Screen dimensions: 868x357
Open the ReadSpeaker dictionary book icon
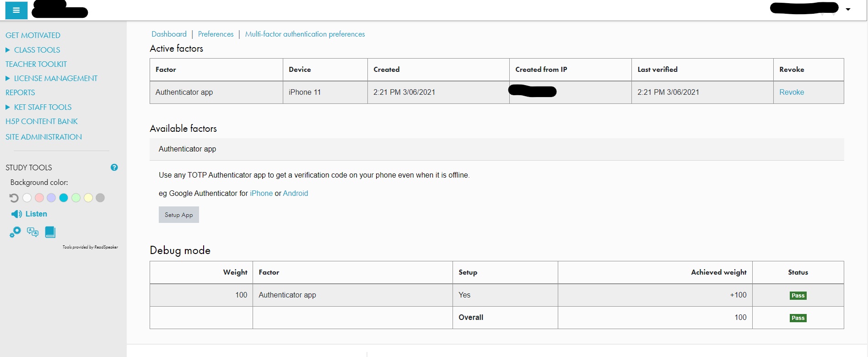(x=50, y=232)
